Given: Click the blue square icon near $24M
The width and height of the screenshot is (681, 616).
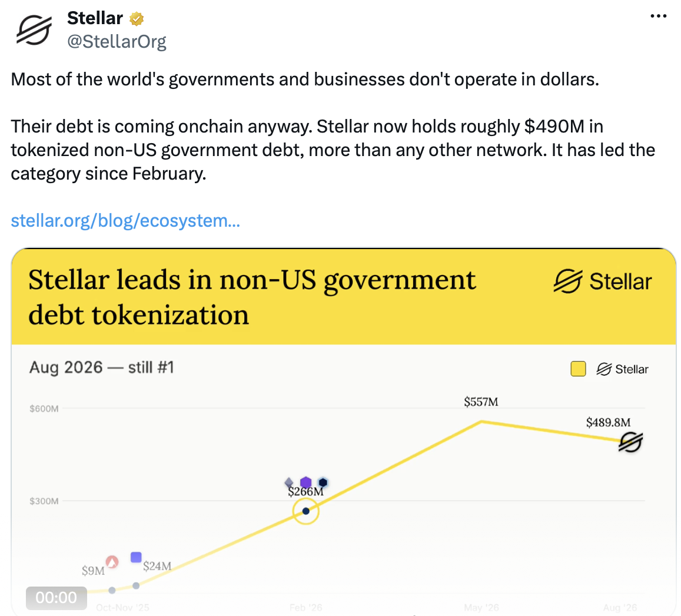Looking at the screenshot, I should pos(136,557).
